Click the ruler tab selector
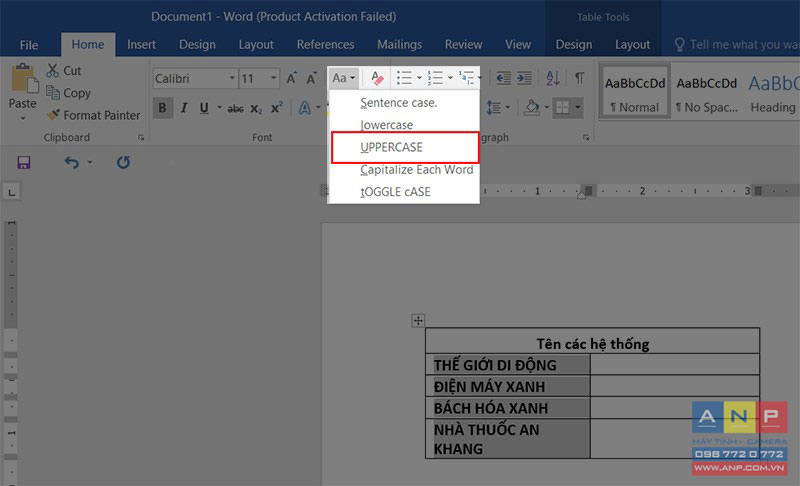 (12, 192)
